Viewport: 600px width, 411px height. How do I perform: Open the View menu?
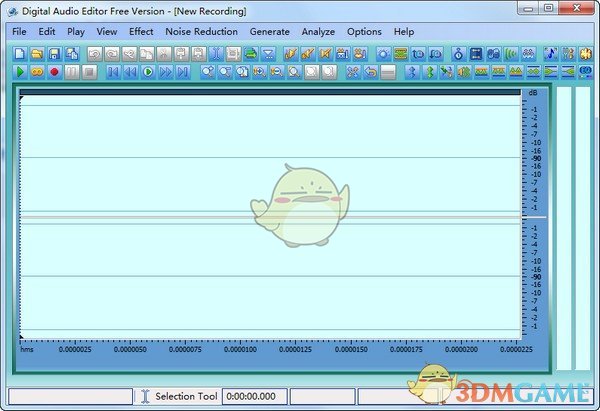[x=107, y=31]
